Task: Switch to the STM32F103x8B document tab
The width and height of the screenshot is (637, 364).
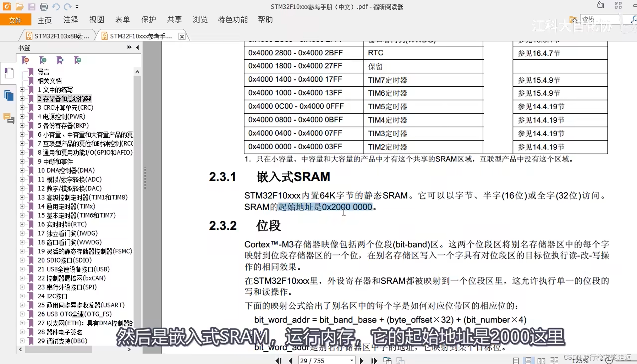Action: click(x=58, y=36)
